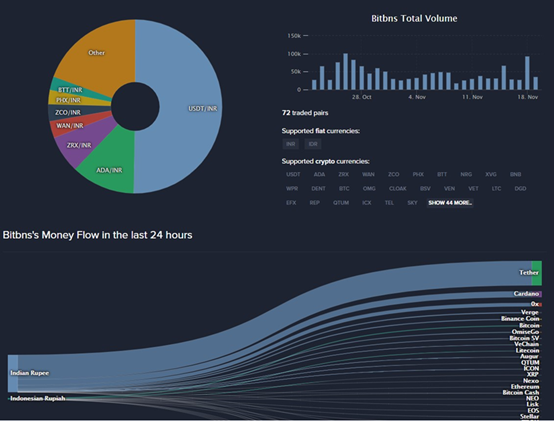This screenshot has height=421, width=554.
Task: Open the NRG crypto currency tag
Action: (466, 174)
